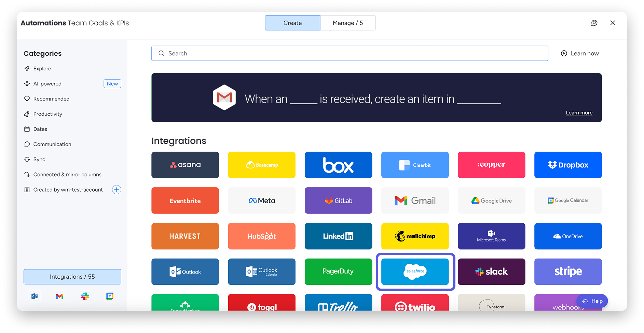The image size is (644, 333).
Task: Open the Outlook integration tile
Action: tap(185, 272)
